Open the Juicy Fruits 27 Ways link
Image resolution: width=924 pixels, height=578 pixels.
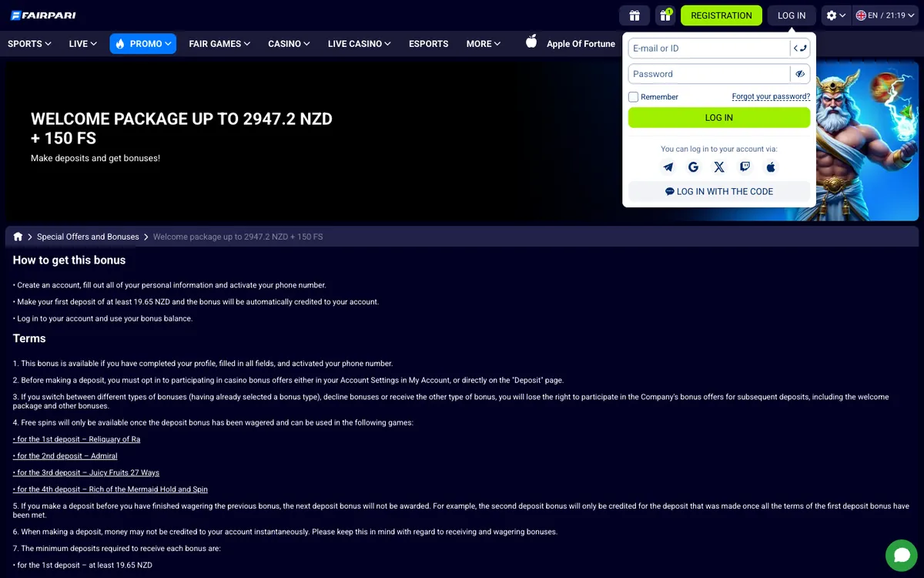[x=86, y=473]
